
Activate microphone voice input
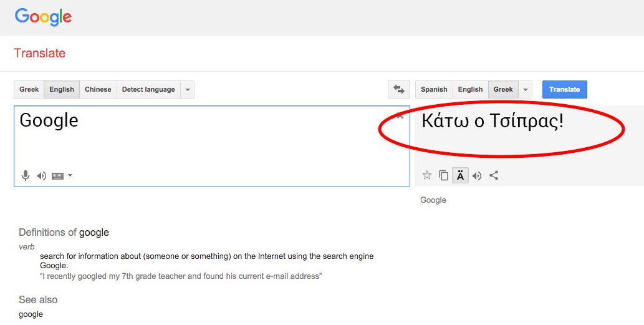click(26, 176)
